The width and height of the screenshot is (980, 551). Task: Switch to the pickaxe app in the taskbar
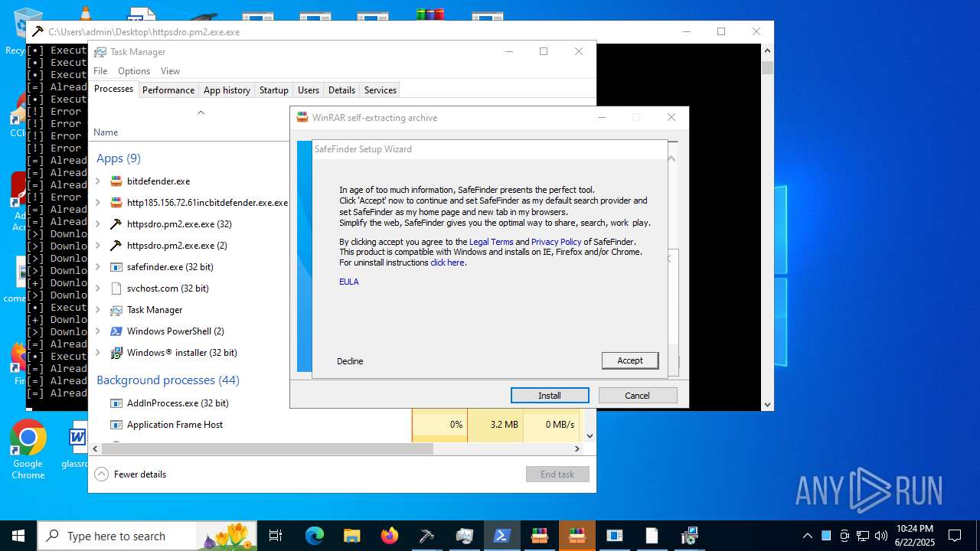(x=426, y=536)
